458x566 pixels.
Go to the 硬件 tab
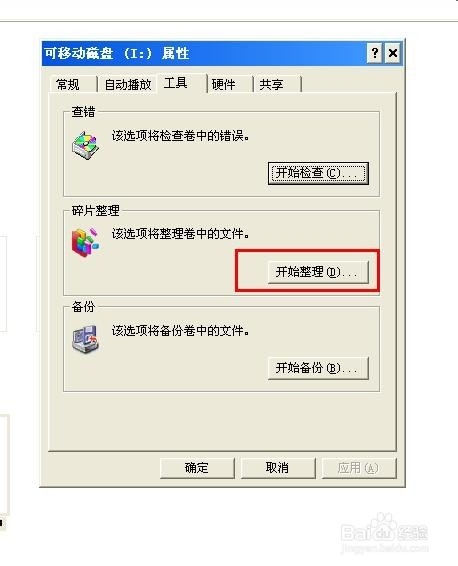(x=223, y=84)
